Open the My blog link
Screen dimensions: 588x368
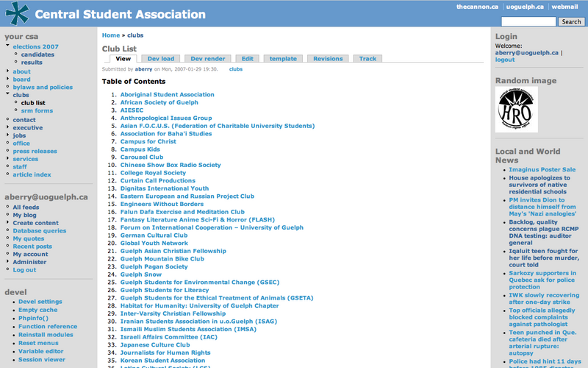[x=24, y=215]
